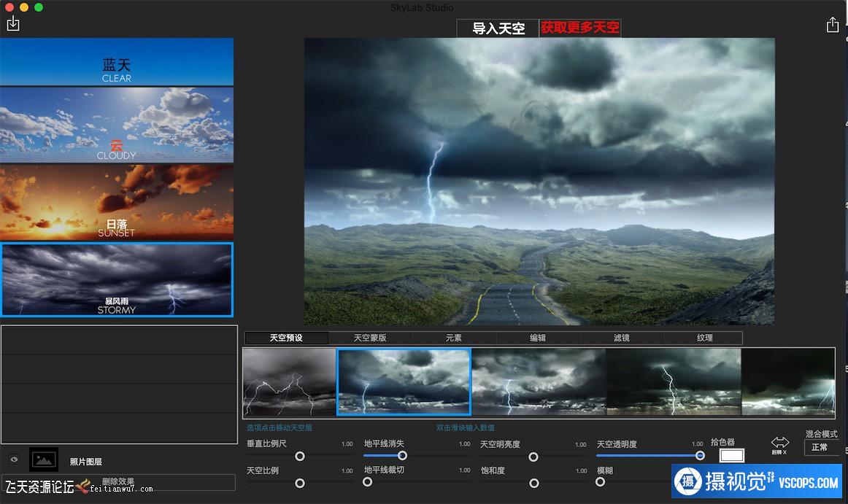Open the 混合模式 blend mode dropdown
Screen dimensions: 848x504
822,447
